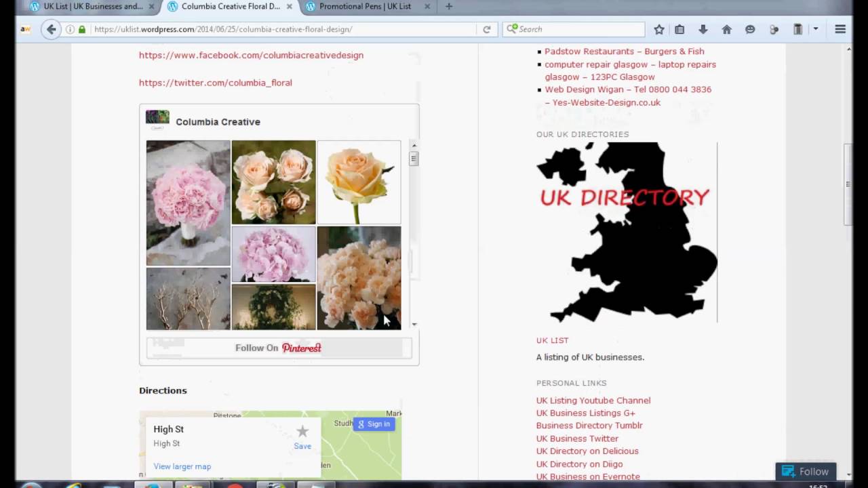This screenshot has height=488, width=868.
Task: Switch to UK List Businesses tab
Action: point(93,7)
